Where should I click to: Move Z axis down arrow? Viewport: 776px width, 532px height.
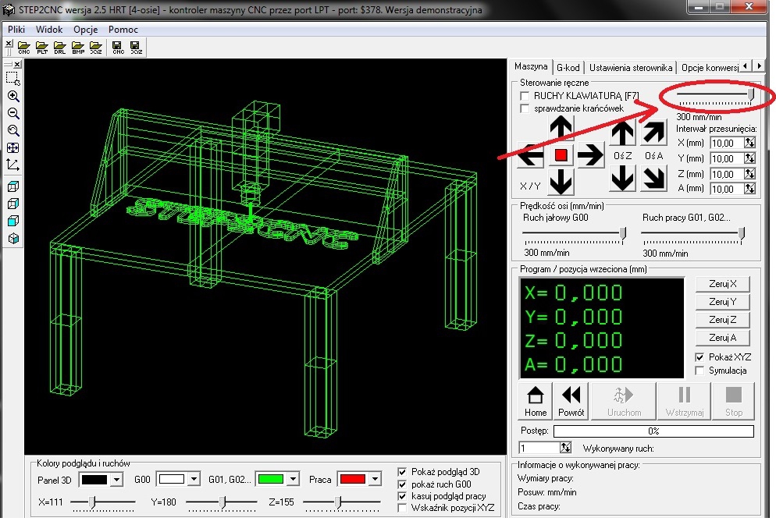click(x=622, y=178)
